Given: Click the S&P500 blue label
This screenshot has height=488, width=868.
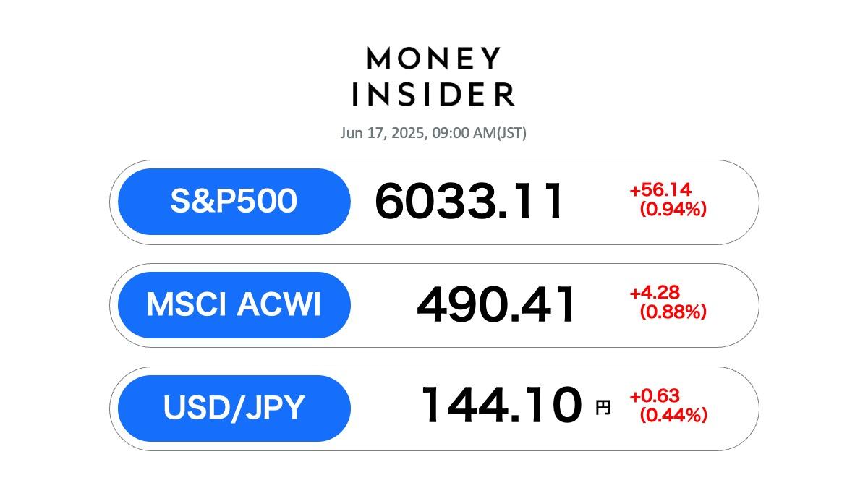Looking at the screenshot, I should (x=234, y=202).
